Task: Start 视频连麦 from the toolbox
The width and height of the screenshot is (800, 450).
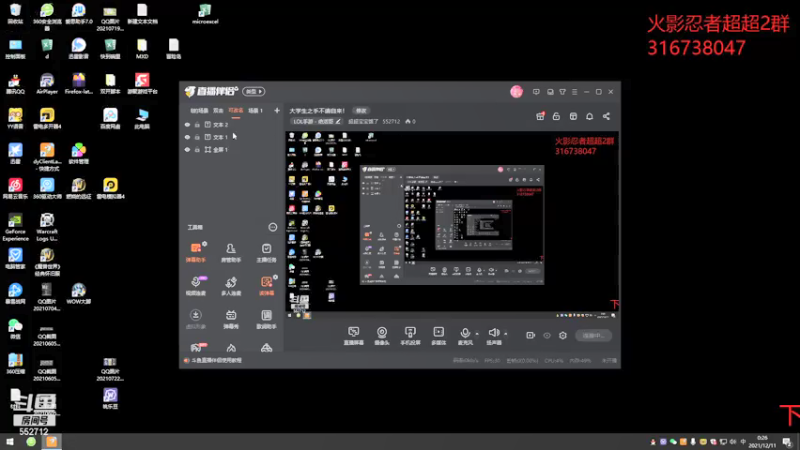Action: [x=195, y=286]
